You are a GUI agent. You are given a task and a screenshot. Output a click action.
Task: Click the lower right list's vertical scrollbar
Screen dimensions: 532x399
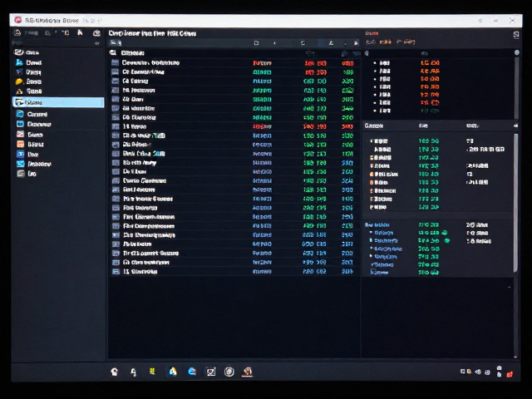(x=516, y=203)
